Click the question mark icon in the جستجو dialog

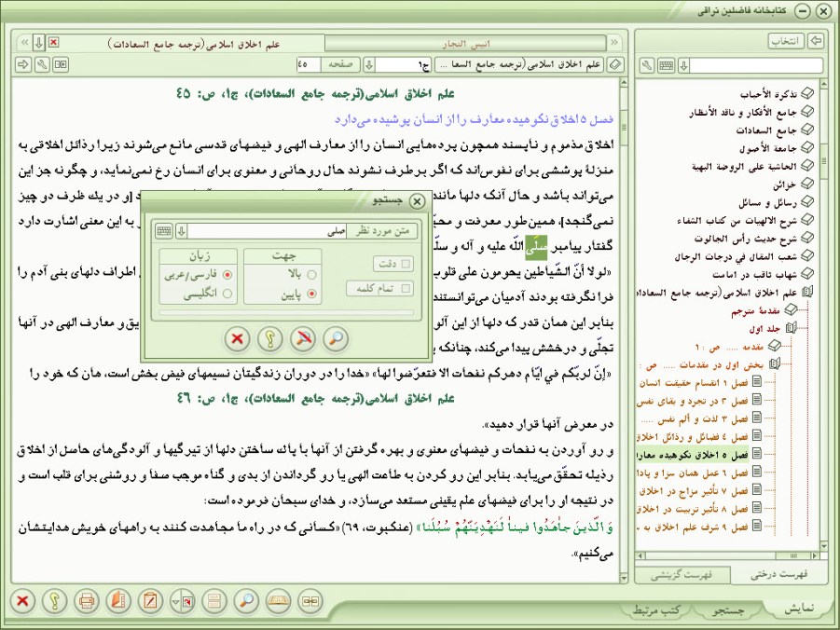tap(270, 338)
